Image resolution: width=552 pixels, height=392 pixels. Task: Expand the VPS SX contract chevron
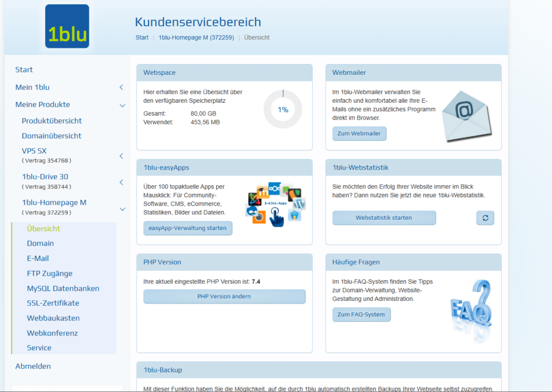122,156
